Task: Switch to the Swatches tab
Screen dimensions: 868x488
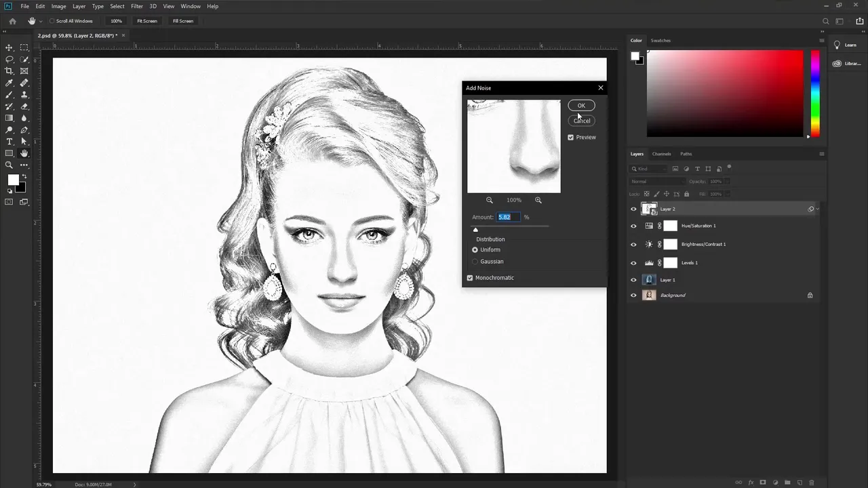Action: point(660,41)
